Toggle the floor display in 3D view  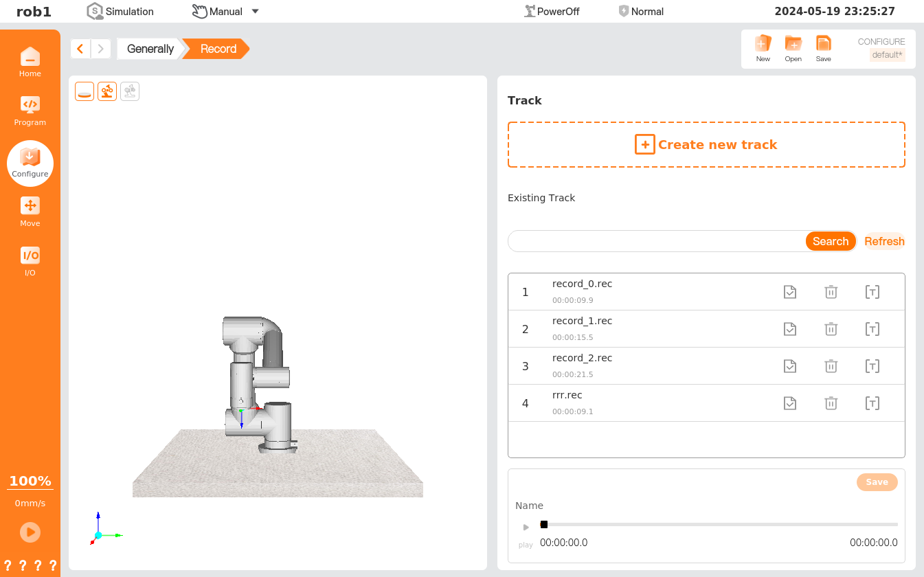(x=84, y=91)
